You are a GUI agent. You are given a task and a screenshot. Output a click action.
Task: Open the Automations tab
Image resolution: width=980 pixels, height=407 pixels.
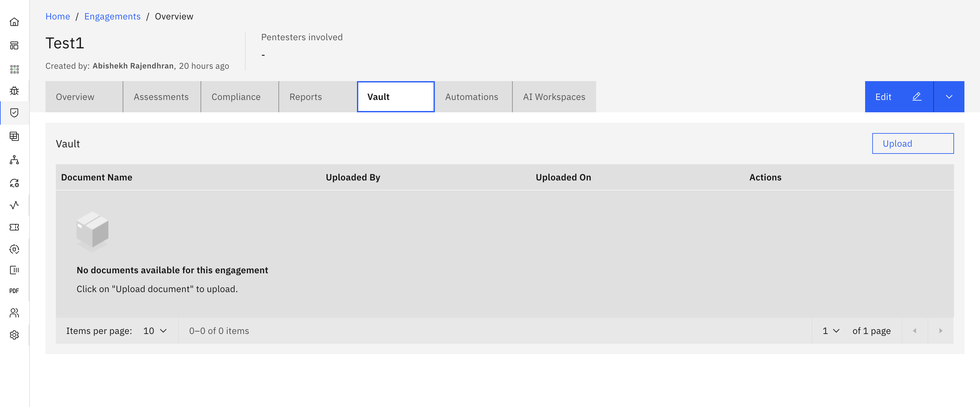(x=472, y=97)
